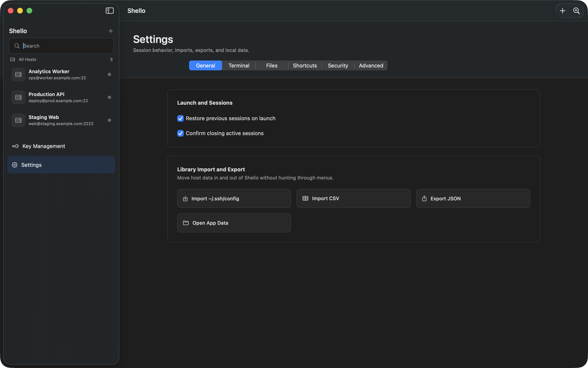Click the All Hosts label
Image resolution: width=588 pixels, height=368 pixels.
[x=27, y=59]
